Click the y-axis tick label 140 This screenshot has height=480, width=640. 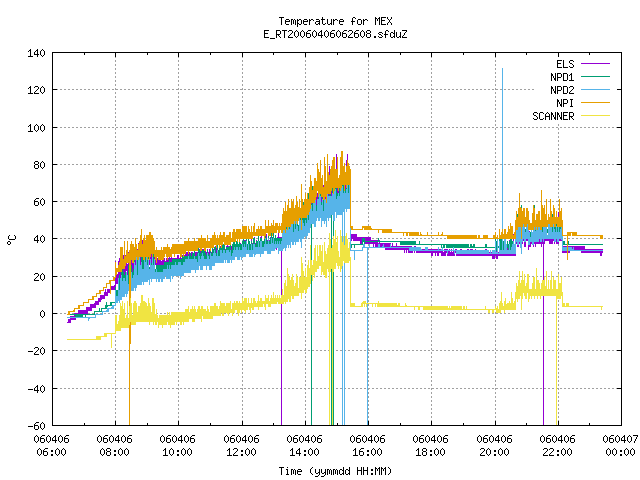36,53
